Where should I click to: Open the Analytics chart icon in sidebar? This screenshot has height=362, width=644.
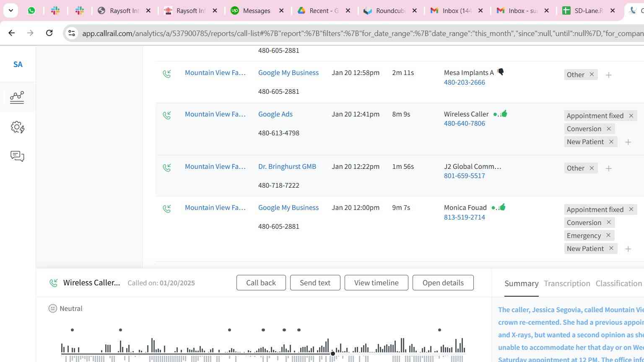coord(17,97)
